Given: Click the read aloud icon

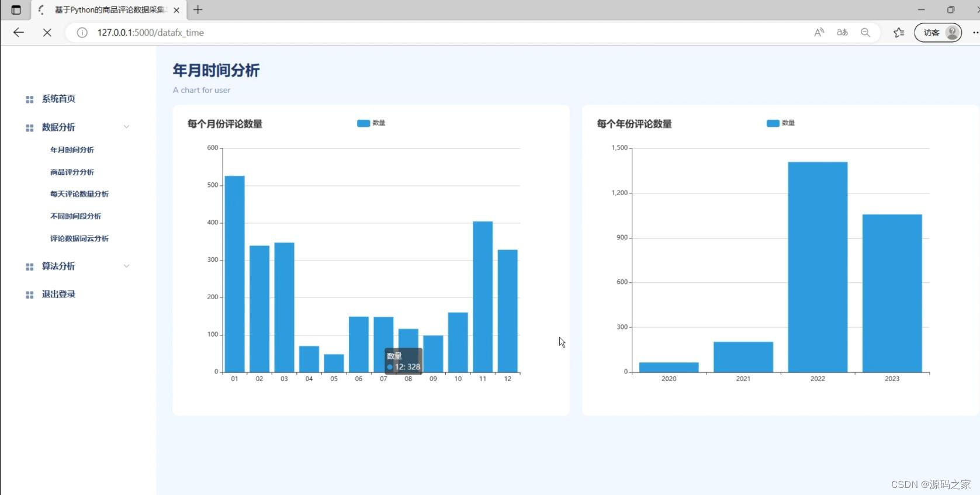Looking at the screenshot, I should (x=819, y=33).
